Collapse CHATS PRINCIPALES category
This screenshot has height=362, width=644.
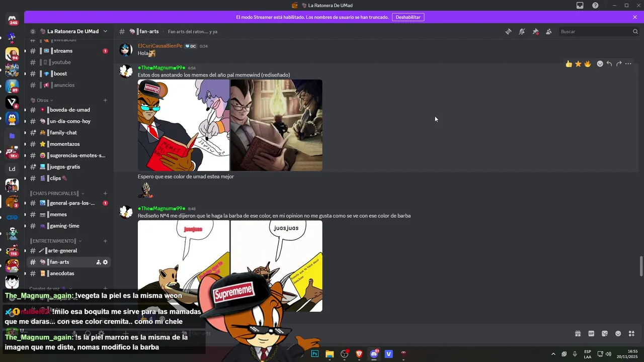pos(57,193)
